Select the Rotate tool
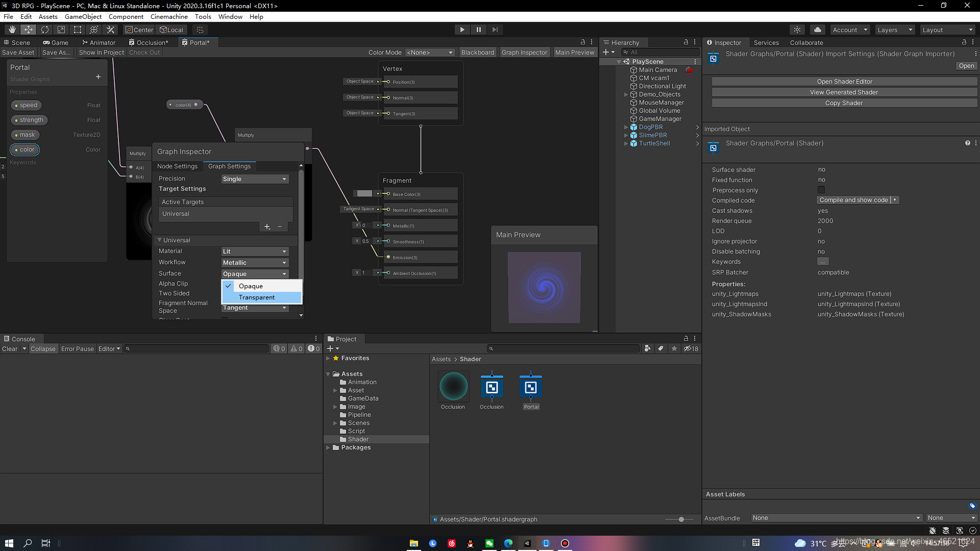 click(45, 30)
